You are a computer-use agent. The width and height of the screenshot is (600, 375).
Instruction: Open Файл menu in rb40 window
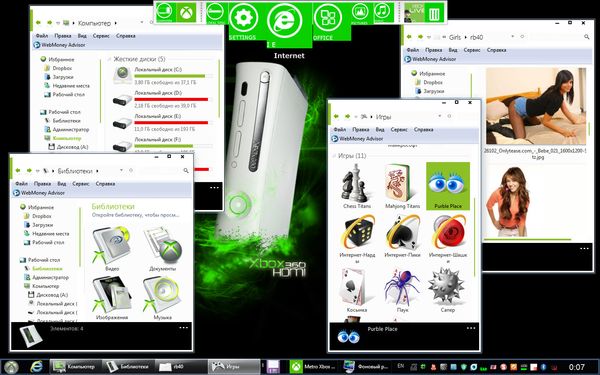pyautogui.click(x=412, y=50)
